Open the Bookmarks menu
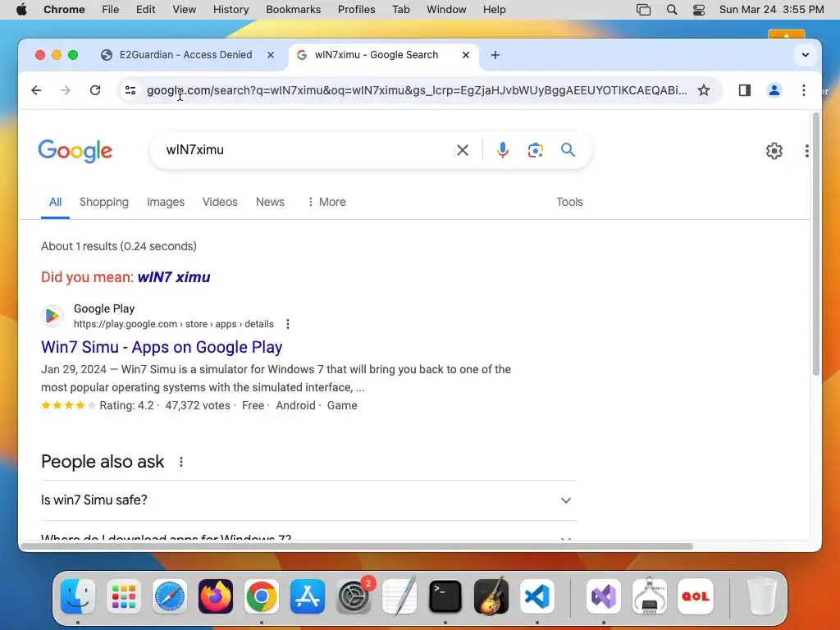Screen dimensions: 840x630 pos(293,10)
